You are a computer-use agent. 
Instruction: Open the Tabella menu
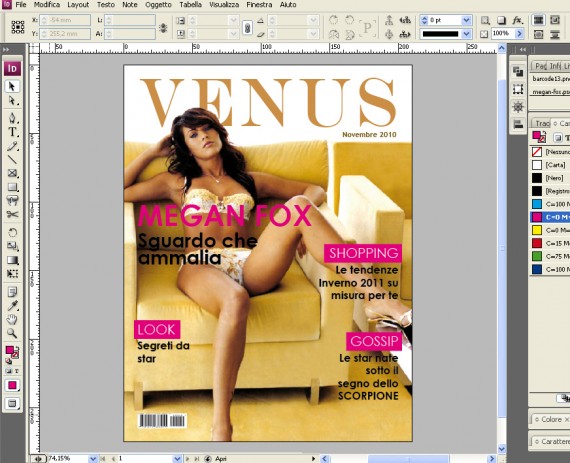pos(190,5)
